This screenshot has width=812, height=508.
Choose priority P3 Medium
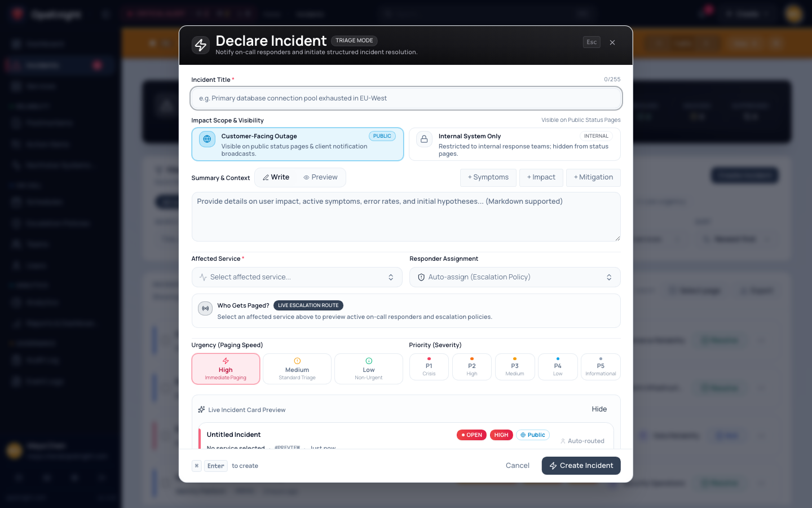click(x=515, y=367)
